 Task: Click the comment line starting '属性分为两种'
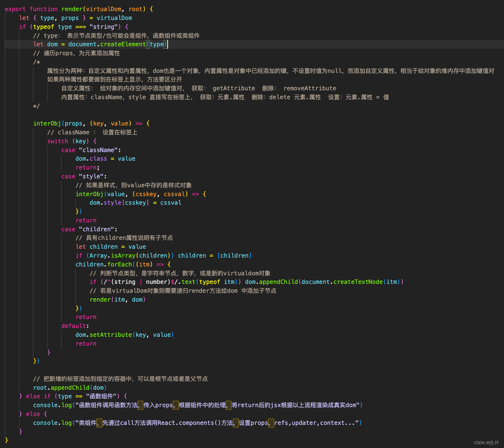[x=271, y=71]
